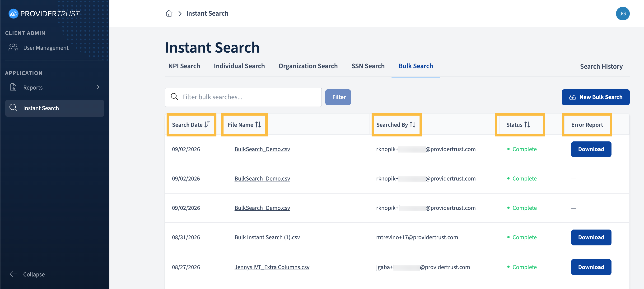Open the Reports section
Viewport: 644px width, 289px height.
(55, 87)
